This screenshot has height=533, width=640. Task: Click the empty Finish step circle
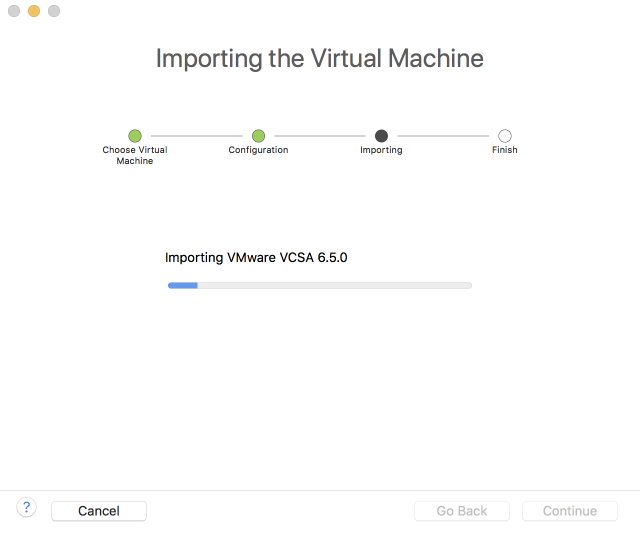click(x=505, y=136)
